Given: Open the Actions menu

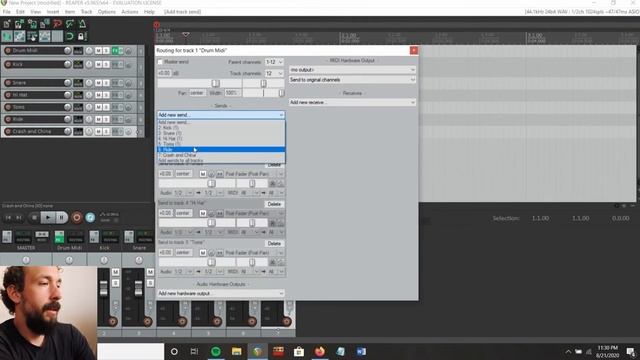Looking at the screenshot, I should pos(130,12).
